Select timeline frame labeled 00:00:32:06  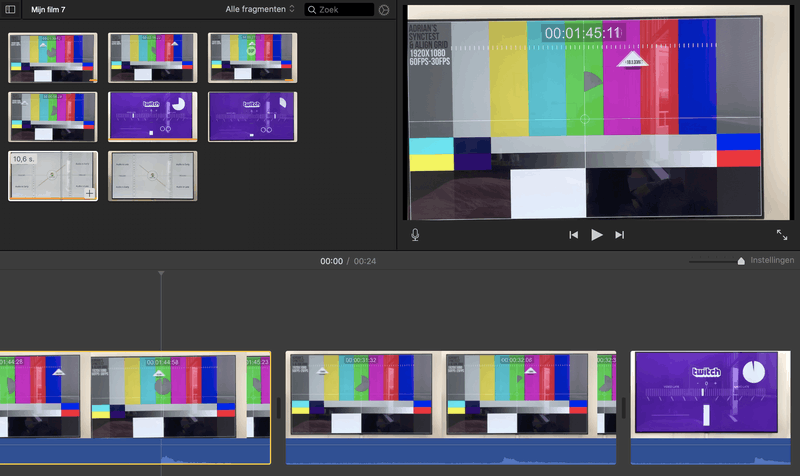tap(517, 395)
